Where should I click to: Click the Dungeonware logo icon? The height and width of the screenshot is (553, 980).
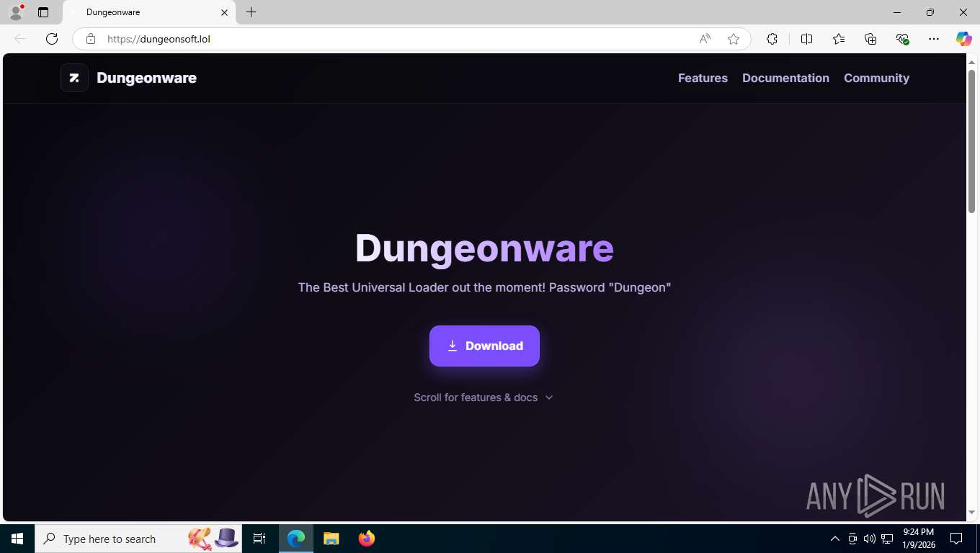pyautogui.click(x=74, y=78)
